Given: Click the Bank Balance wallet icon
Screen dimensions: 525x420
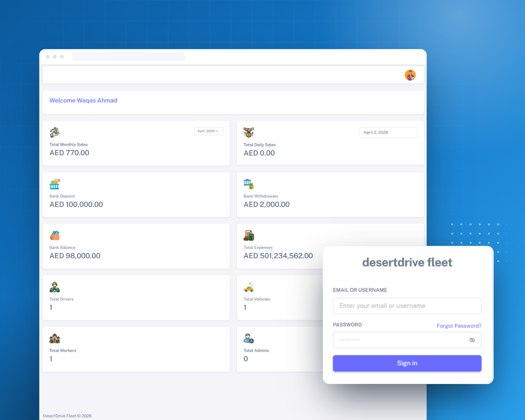Looking at the screenshot, I should pyautogui.click(x=54, y=236).
